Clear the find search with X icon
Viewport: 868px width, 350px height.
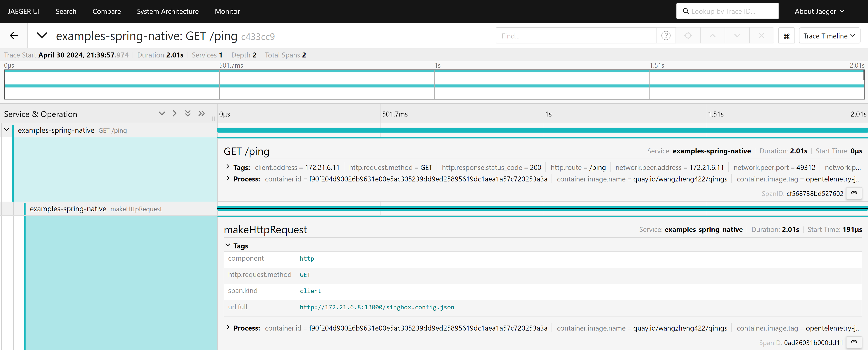pyautogui.click(x=761, y=36)
